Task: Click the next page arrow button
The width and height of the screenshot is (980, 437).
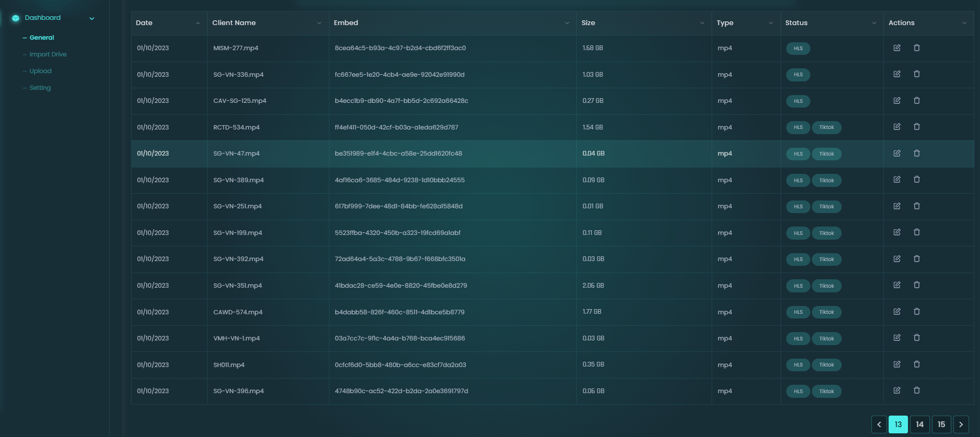Action: tap(961, 424)
